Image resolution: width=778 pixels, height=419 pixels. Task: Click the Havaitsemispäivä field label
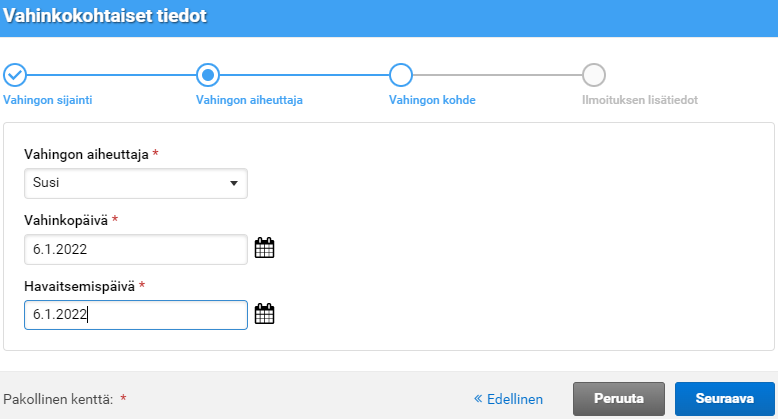coord(79,286)
